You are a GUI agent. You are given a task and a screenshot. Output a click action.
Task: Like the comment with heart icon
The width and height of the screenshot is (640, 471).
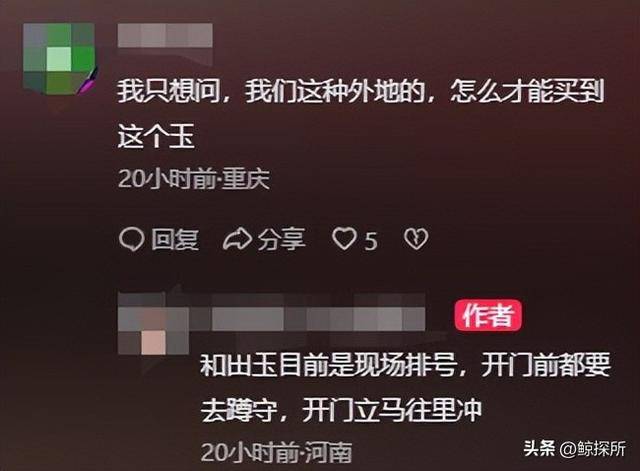click(x=344, y=238)
